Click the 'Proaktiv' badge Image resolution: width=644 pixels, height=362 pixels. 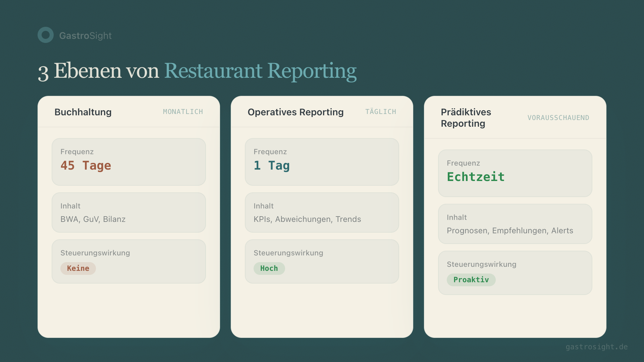coord(471,280)
